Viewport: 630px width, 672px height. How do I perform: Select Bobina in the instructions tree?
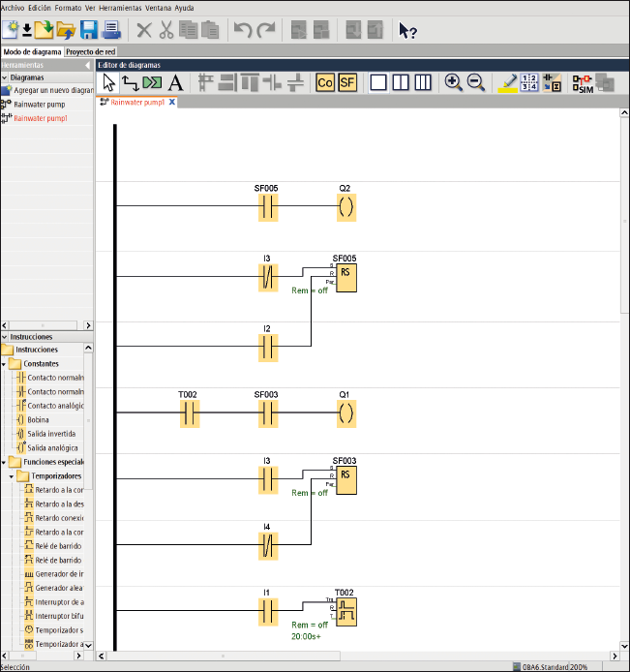click(38, 420)
